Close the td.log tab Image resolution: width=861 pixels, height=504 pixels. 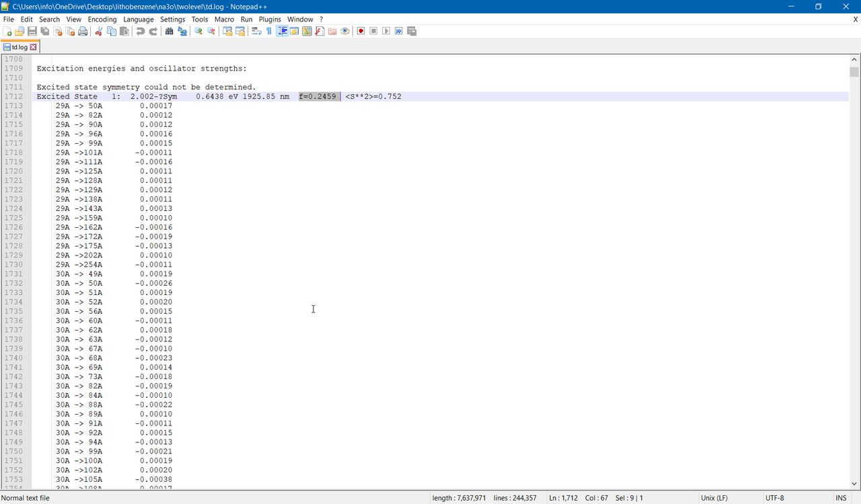pos(34,46)
